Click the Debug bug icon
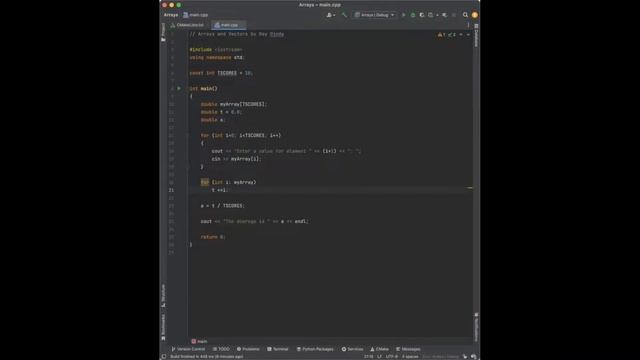 coord(413,15)
